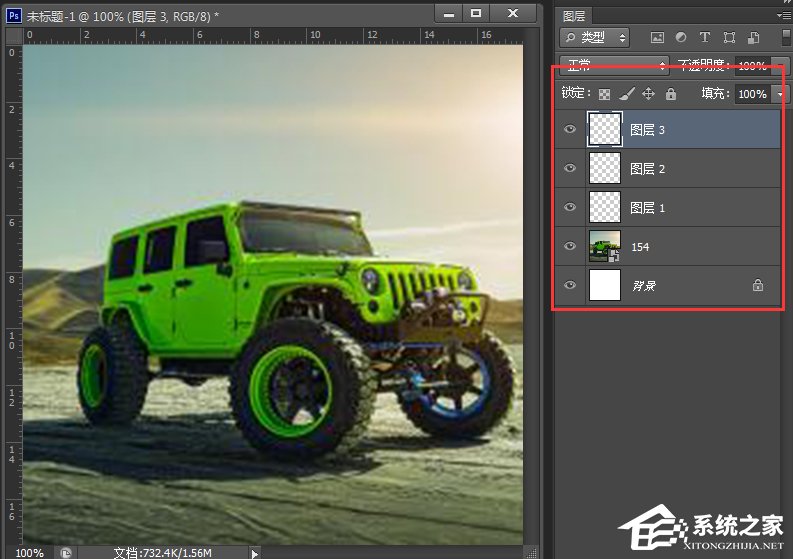
Task: Lock image pixels brush icon
Action: click(x=627, y=94)
